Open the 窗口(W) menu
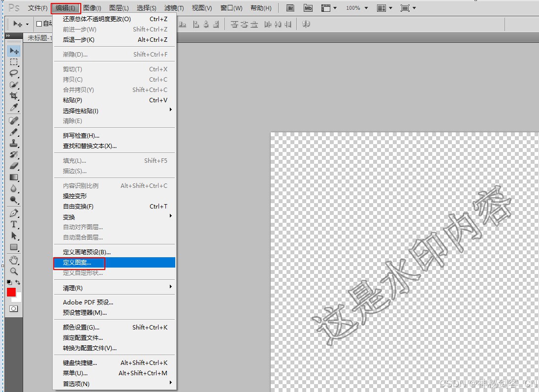This screenshot has width=539, height=392. point(231,8)
